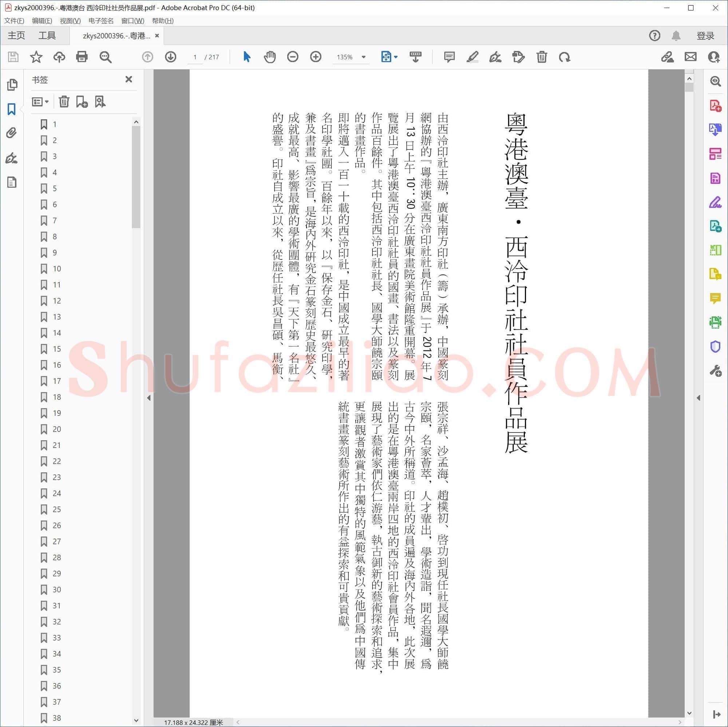Go to the previous page
728x727 pixels.
point(147,57)
